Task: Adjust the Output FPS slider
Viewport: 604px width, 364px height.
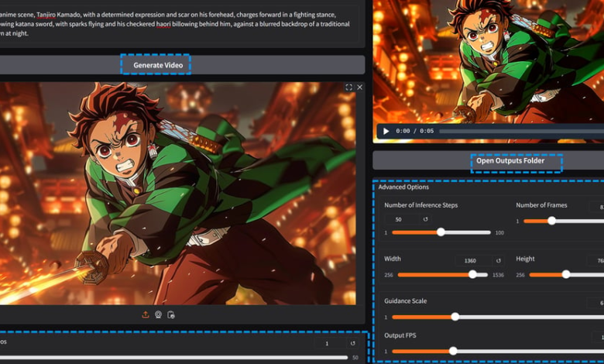Action: coord(498,351)
